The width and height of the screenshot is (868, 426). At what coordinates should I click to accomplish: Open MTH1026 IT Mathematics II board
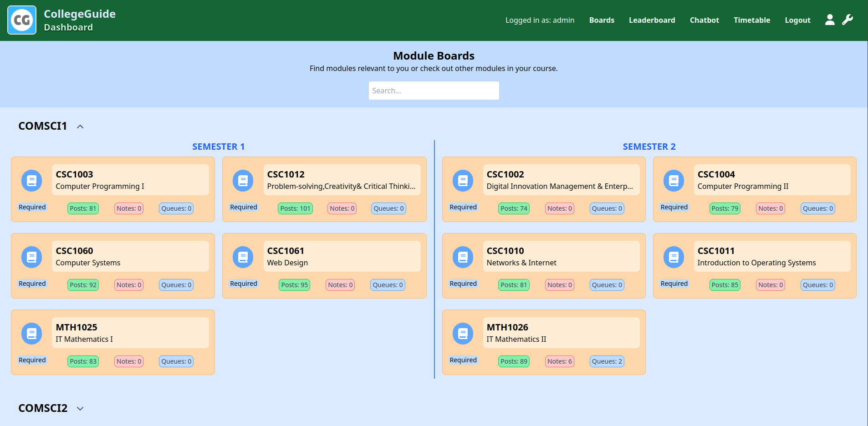coord(561,333)
